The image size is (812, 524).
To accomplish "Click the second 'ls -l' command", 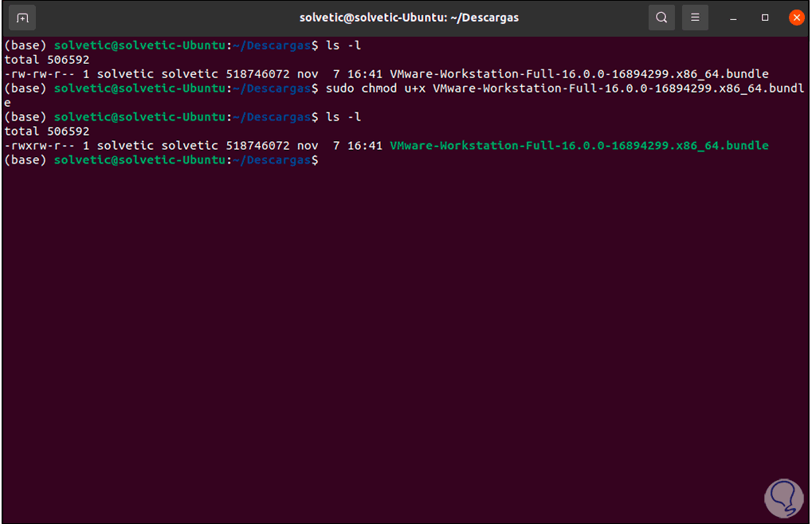I will [x=343, y=117].
